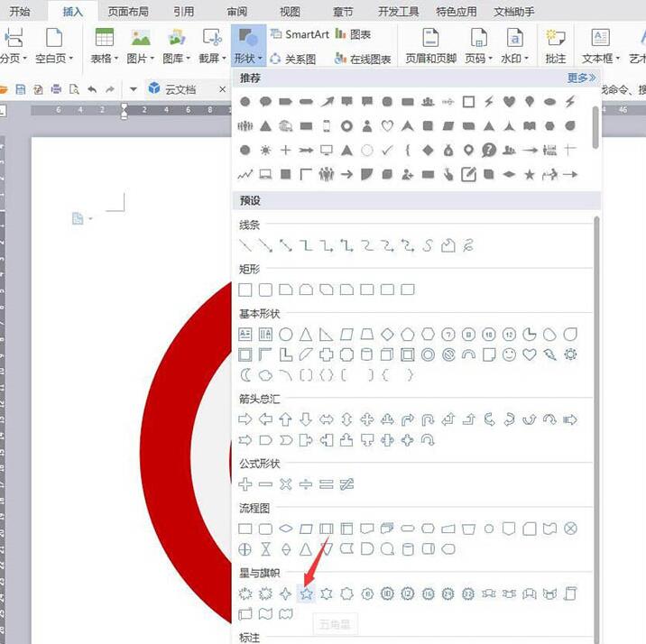Open the 引用 tab
This screenshot has height=644, width=646.
(184, 11)
